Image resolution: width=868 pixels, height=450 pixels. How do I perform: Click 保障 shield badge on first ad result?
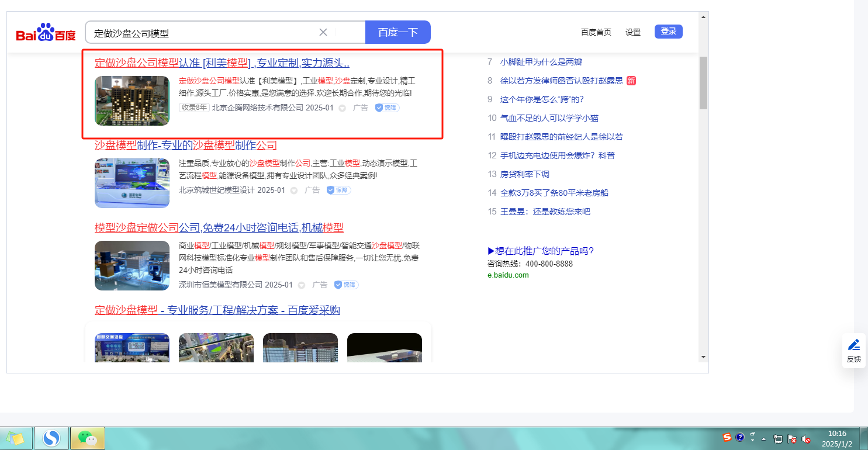point(387,108)
